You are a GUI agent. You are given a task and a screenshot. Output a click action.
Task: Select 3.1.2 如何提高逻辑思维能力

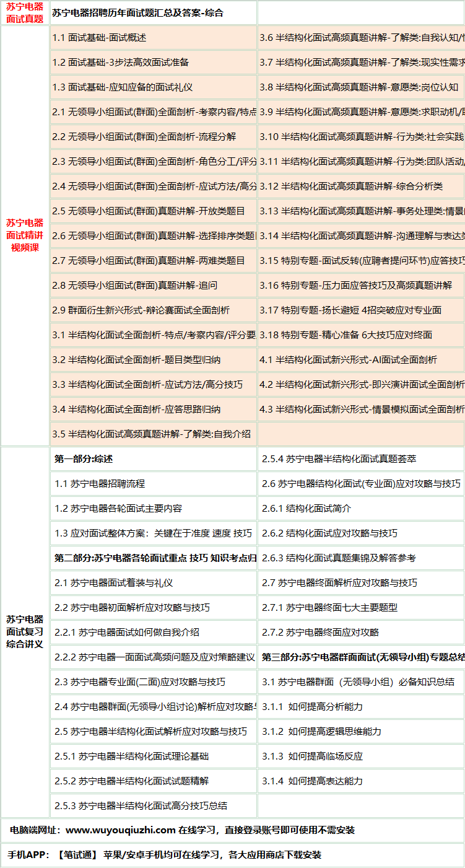[x=321, y=731]
